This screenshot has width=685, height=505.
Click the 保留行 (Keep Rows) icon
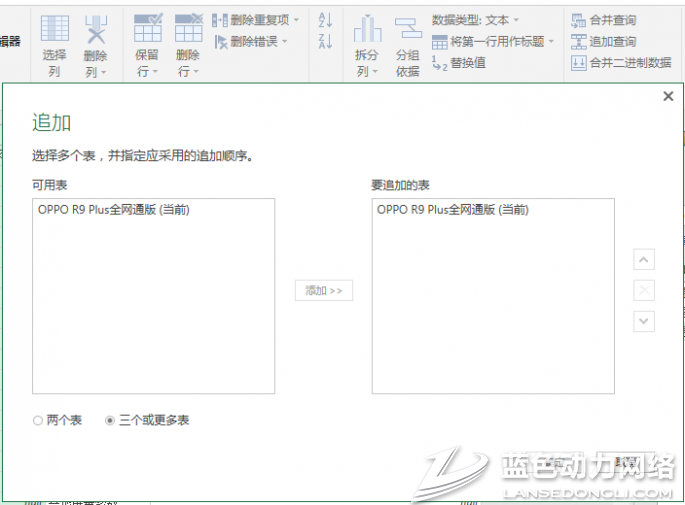[x=147, y=31]
